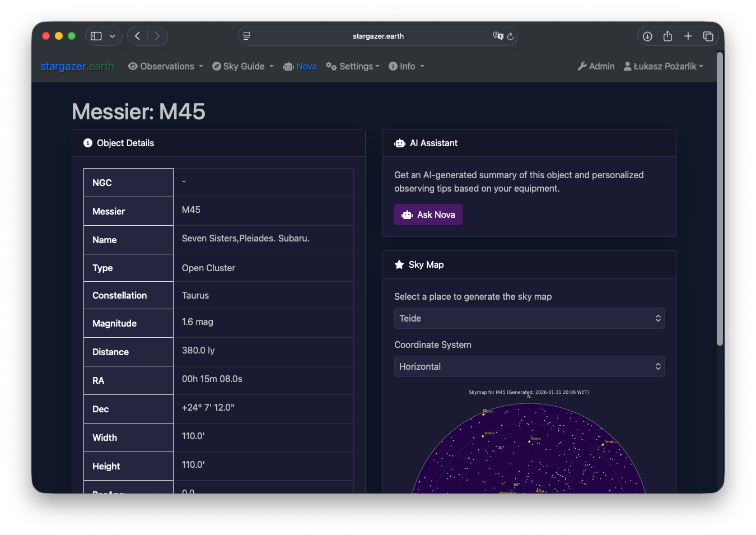Expand the sidebar options chevron
The height and width of the screenshot is (535, 756).
pyautogui.click(x=112, y=36)
